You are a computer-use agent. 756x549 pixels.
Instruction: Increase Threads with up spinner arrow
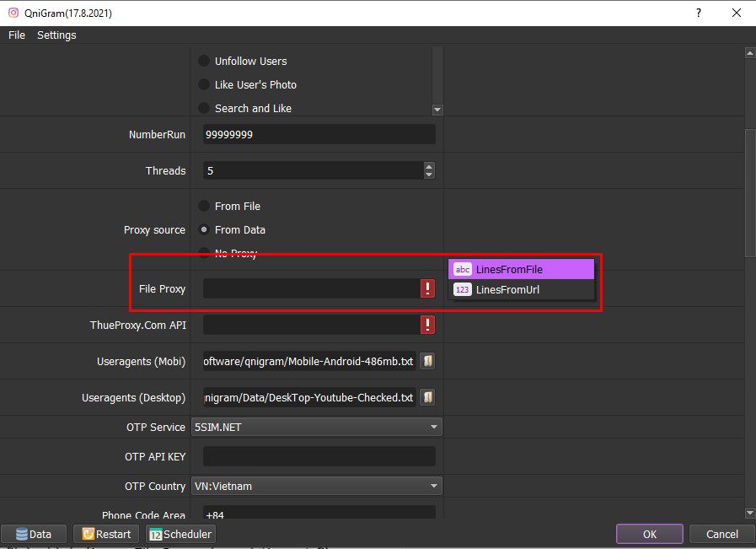tap(429, 166)
